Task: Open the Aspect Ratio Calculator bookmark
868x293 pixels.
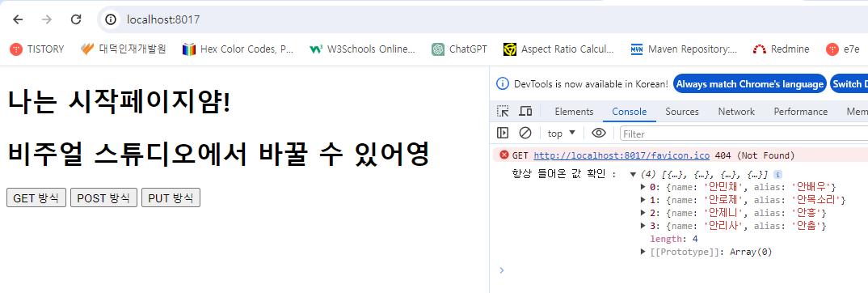Action: point(558,49)
